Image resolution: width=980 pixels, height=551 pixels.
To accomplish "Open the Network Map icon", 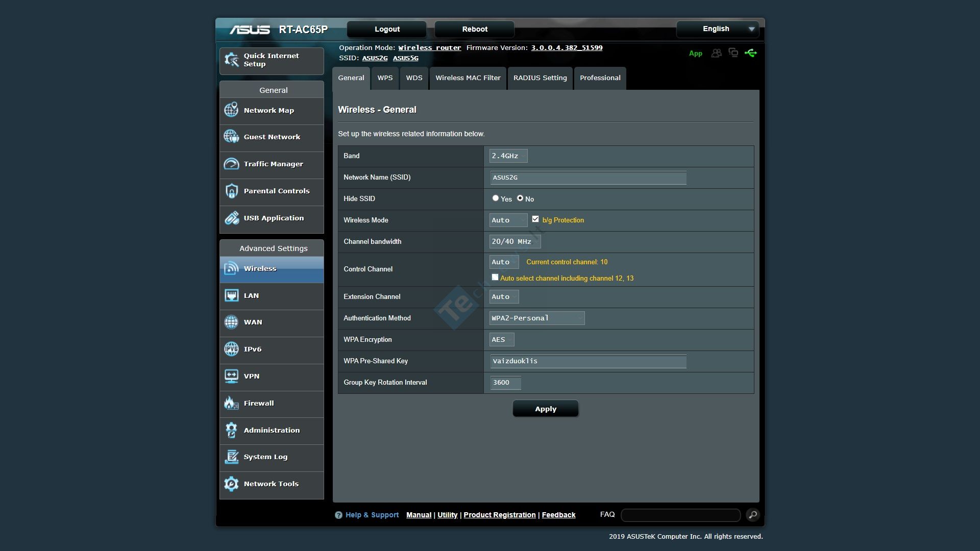I will (231, 110).
